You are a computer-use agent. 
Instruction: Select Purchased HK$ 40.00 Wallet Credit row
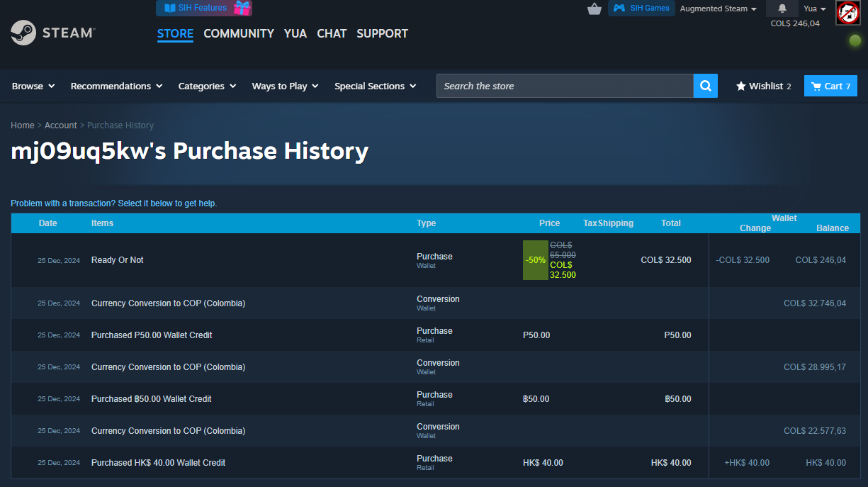(436, 462)
